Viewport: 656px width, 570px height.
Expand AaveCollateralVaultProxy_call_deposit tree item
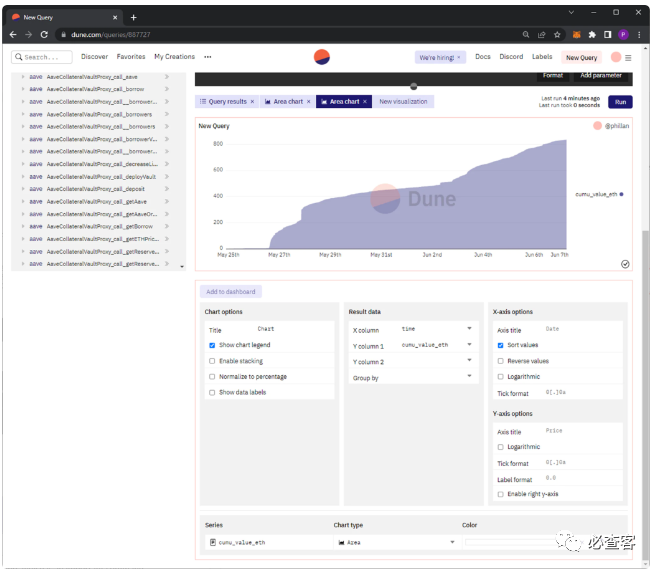23,189
